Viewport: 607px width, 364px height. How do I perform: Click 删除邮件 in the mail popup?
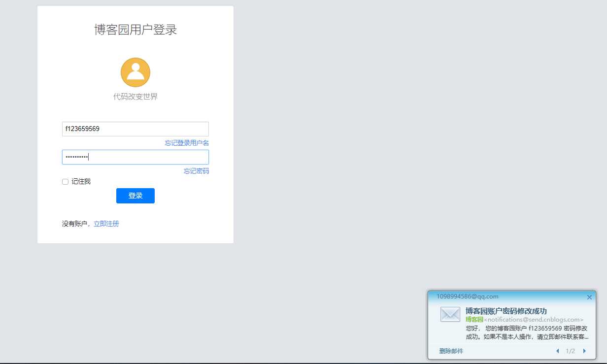tap(451, 351)
